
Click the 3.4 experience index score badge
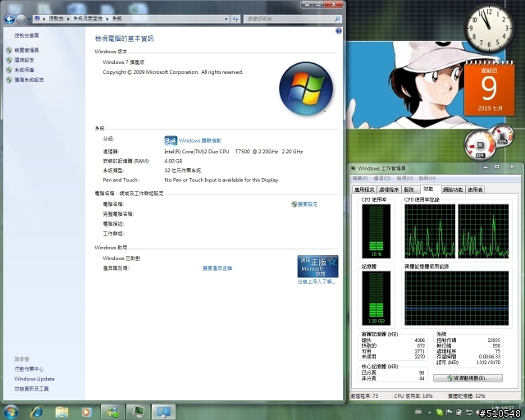coord(171,140)
